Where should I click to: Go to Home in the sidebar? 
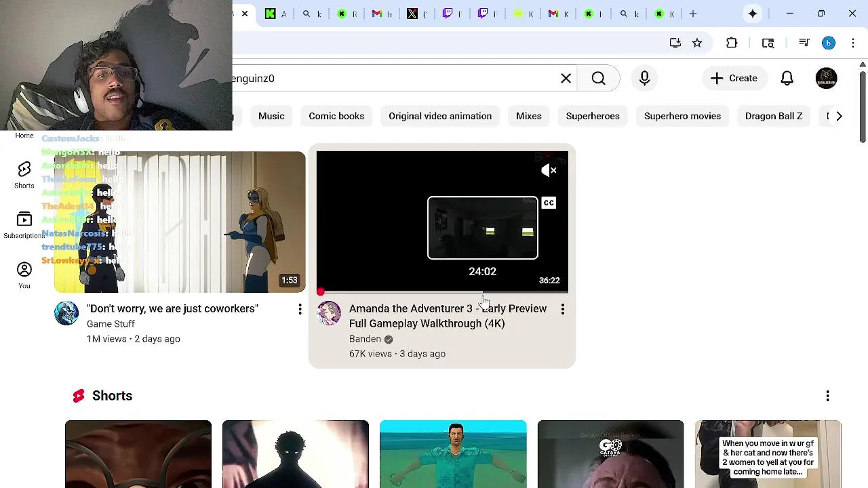pos(24,136)
